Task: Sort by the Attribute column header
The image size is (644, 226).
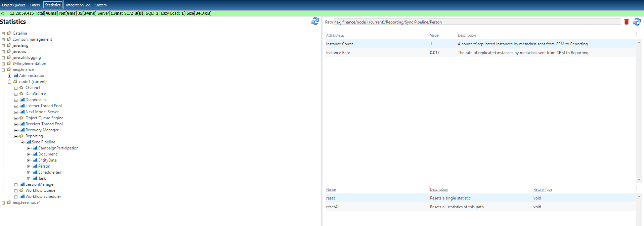Action: coord(333,35)
